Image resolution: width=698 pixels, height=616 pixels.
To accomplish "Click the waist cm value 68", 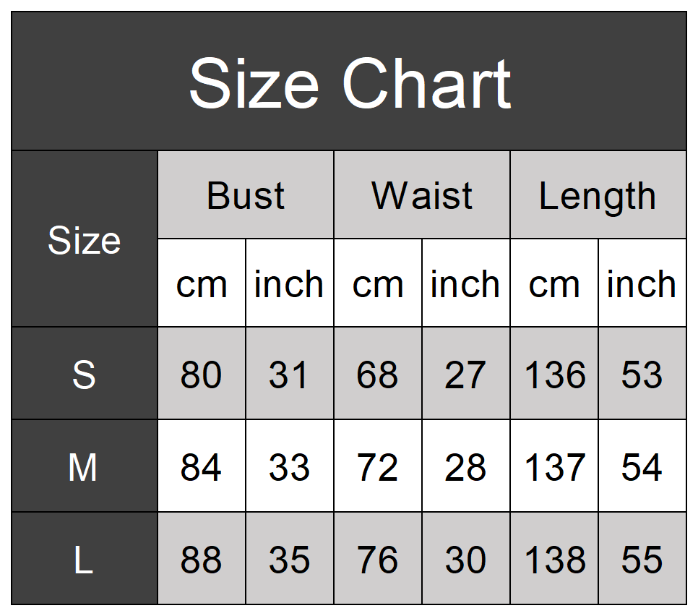I will [x=377, y=374].
